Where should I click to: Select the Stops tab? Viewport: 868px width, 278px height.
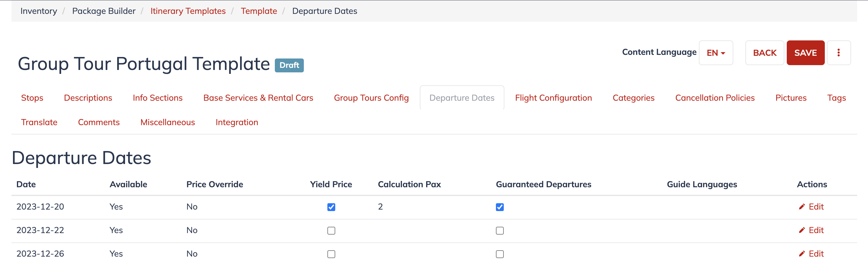(x=32, y=98)
